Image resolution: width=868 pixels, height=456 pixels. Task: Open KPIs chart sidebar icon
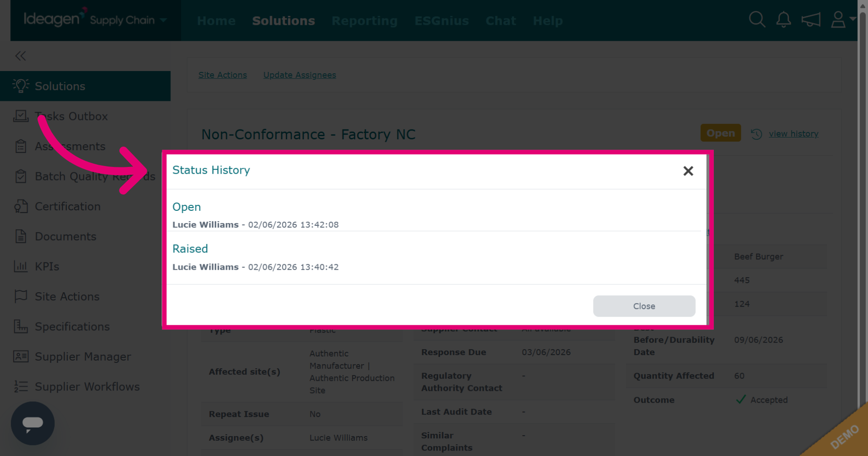(x=21, y=266)
